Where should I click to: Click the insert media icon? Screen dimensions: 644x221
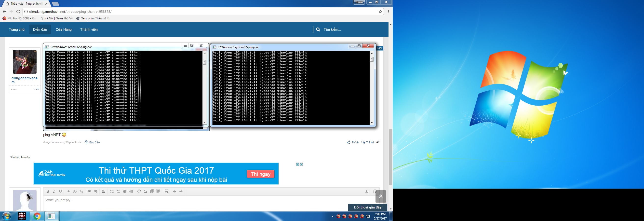[152, 191]
